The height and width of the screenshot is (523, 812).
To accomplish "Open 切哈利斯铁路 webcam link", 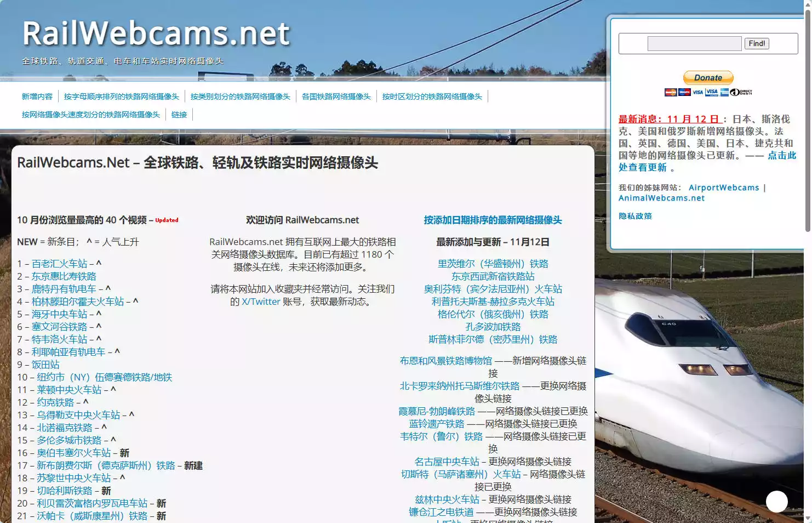I will coord(65,491).
